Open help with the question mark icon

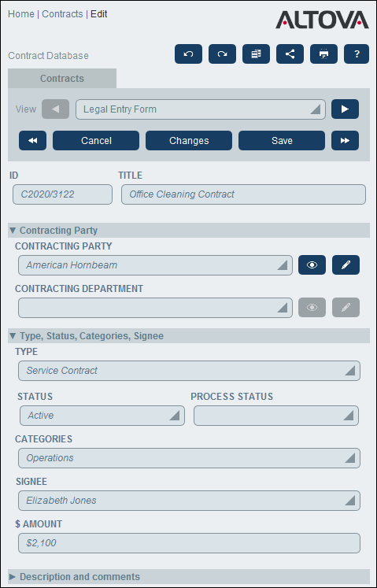click(357, 54)
